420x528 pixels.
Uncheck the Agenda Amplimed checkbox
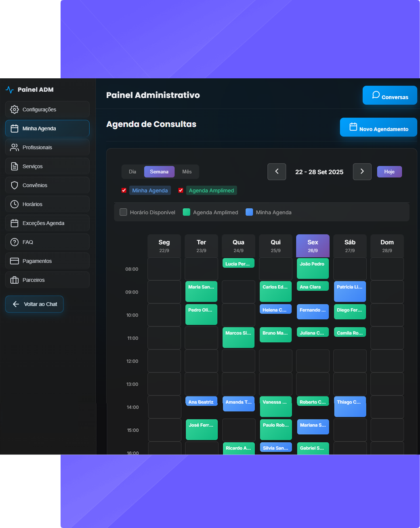coord(181,191)
